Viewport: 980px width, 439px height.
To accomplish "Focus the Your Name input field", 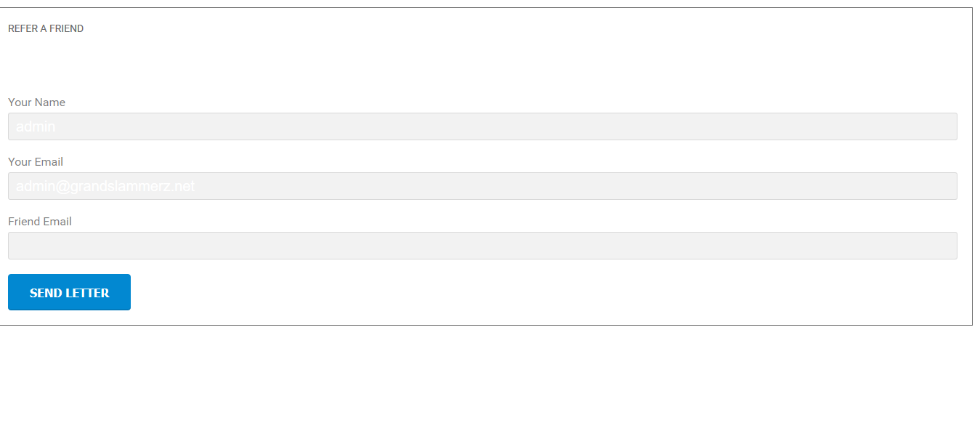I will click(x=482, y=126).
